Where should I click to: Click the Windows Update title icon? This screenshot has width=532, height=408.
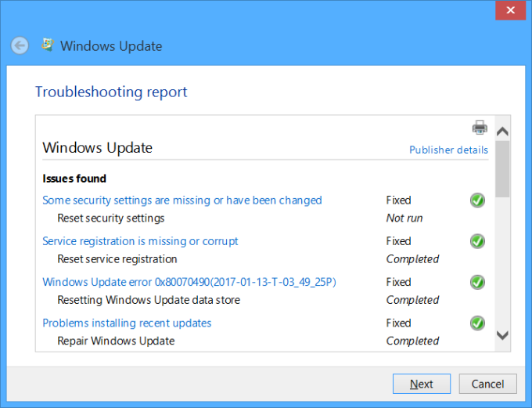coord(48,45)
